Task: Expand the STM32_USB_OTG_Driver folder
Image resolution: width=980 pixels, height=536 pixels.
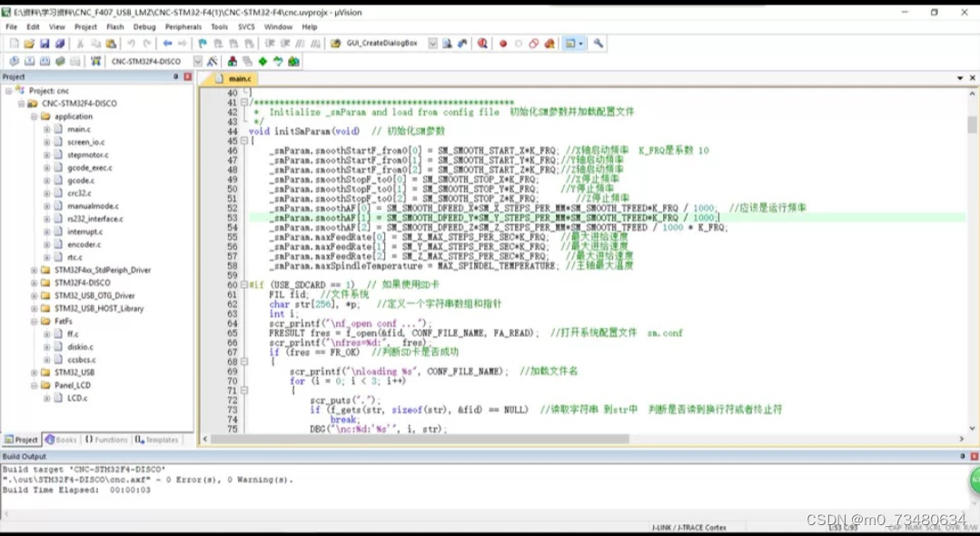Action: [x=34, y=296]
